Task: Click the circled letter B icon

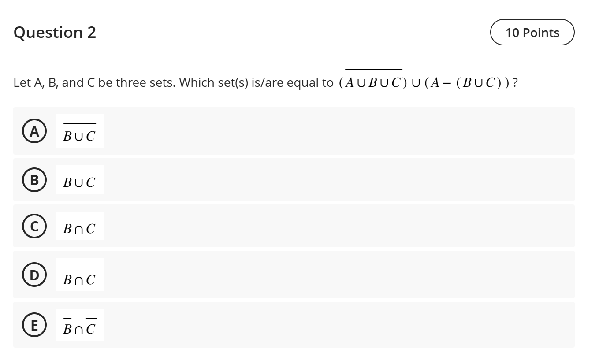Action: pyautogui.click(x=34, y=180)
